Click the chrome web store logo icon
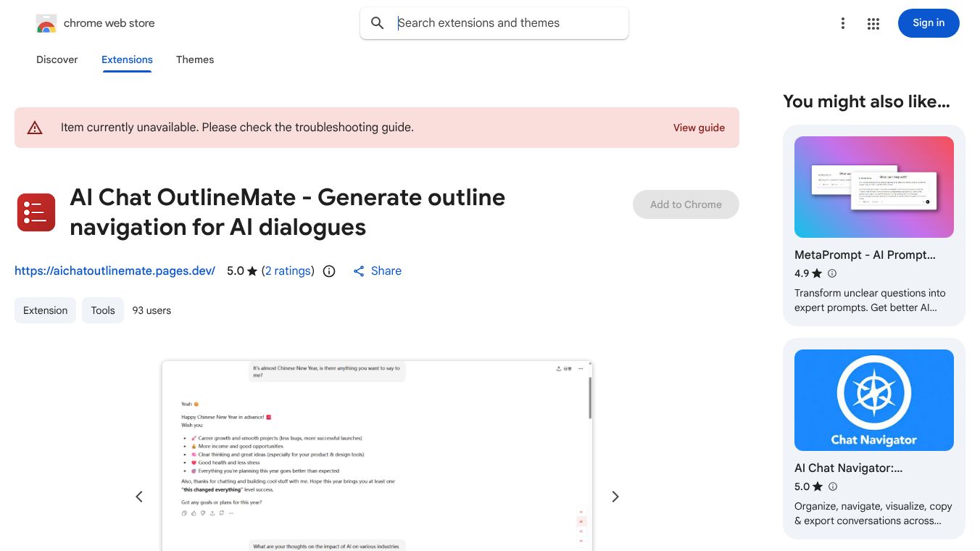Image resolution: width=980 pixels, height=551 pixels. pos(46,22)
